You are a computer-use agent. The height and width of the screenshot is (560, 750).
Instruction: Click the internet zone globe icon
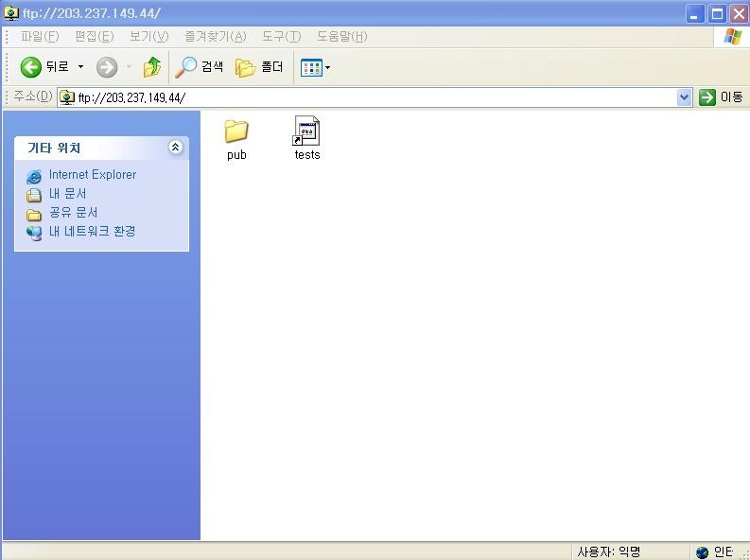(x=702, y=552)
